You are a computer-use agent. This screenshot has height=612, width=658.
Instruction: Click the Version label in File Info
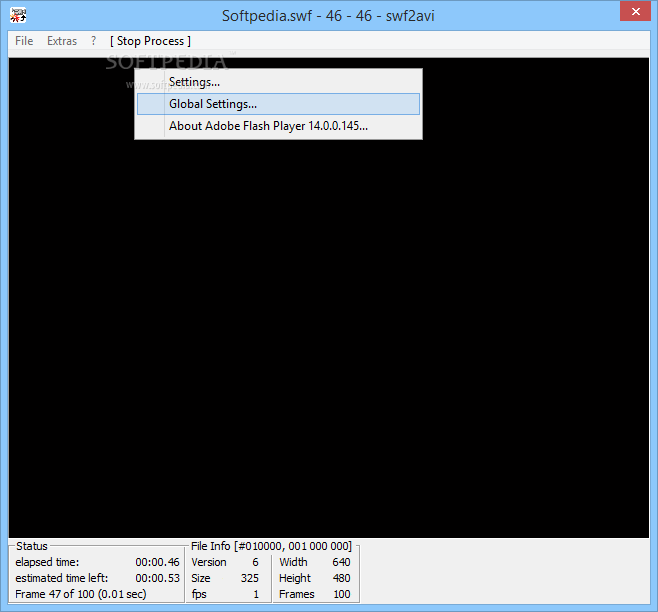[x=209, y=562]
